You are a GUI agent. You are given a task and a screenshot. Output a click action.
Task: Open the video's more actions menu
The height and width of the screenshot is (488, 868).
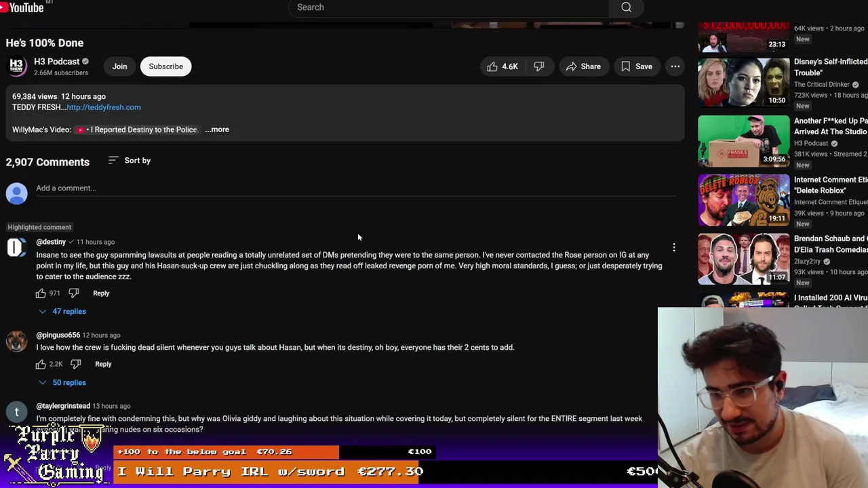click(675, 66)
